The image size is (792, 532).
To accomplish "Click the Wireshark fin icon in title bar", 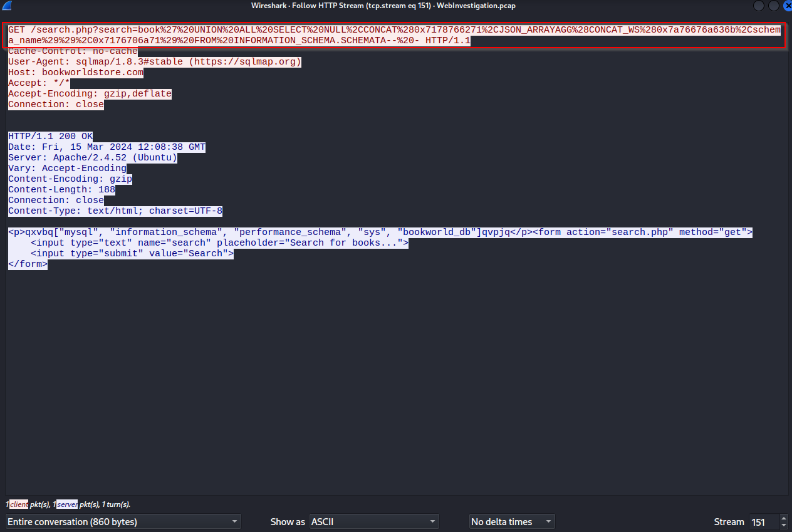I will pyautogui.click(x=6, y=6).
